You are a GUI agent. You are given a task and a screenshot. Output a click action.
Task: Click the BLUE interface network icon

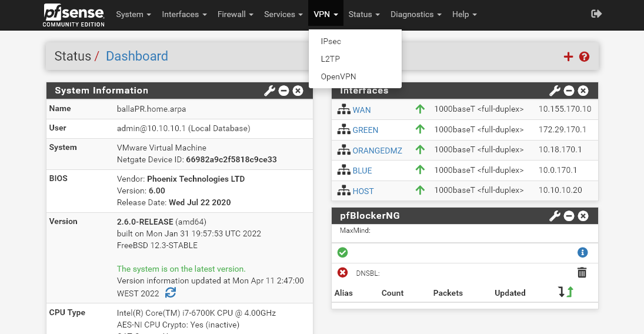(344, 170)
